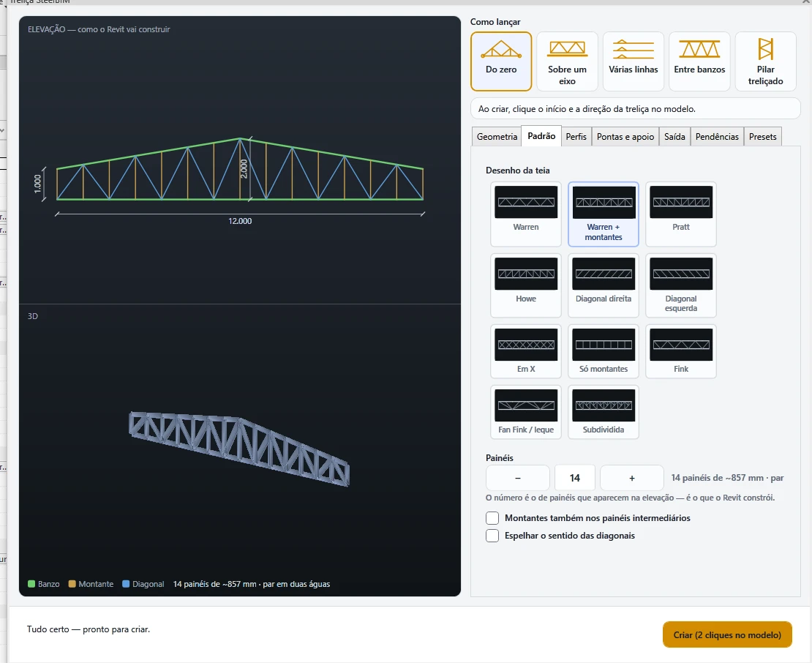Select the 'Entre banzos' launch mode

pyautogui.click(x=699, y=61)
